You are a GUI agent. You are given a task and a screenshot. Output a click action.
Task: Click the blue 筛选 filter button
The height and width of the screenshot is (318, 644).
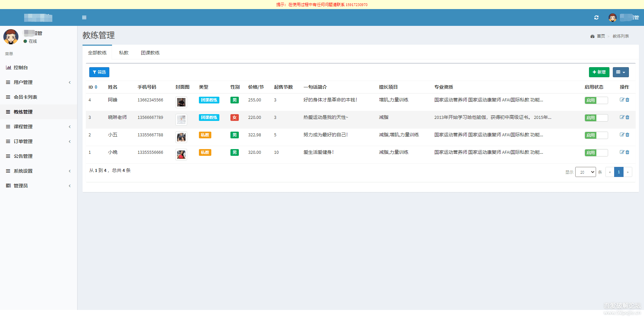(x=99, y=72)
